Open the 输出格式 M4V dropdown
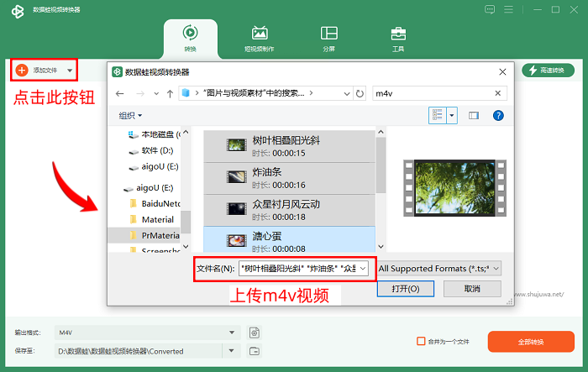Screen dimensions: 588x372 click(x=147, y=333)
